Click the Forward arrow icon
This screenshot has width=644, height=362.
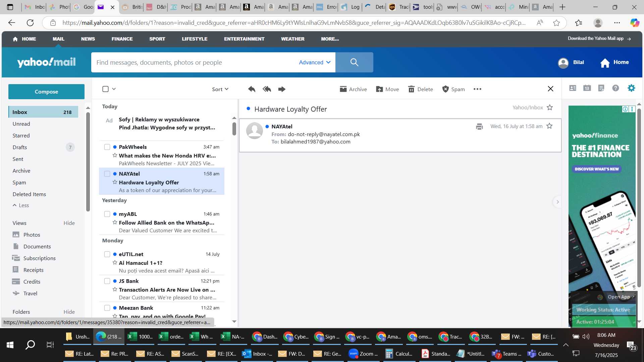282,89
